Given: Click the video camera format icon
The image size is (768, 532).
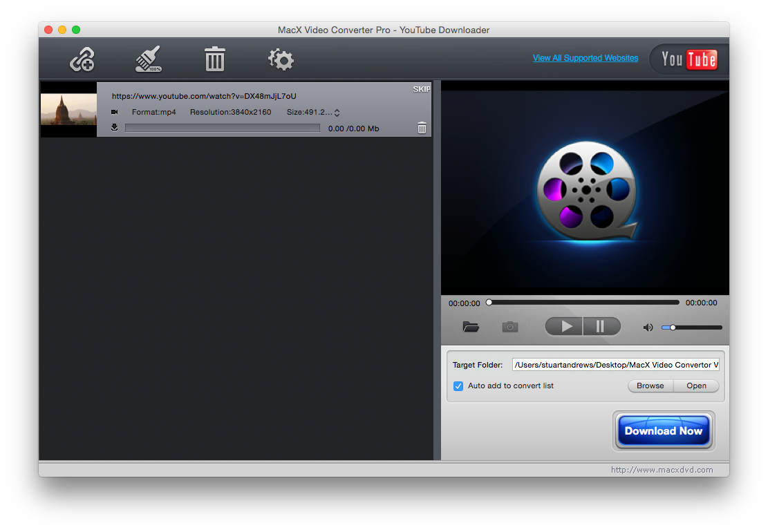Looking at the screenshot, I should pyautogui.click(x=115, y=112).
